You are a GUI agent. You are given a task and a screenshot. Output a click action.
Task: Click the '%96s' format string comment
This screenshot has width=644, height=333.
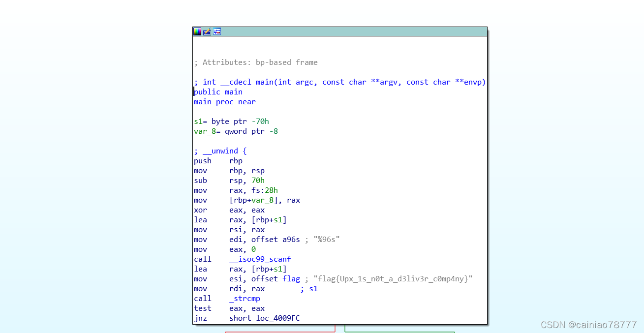[327, 240]
